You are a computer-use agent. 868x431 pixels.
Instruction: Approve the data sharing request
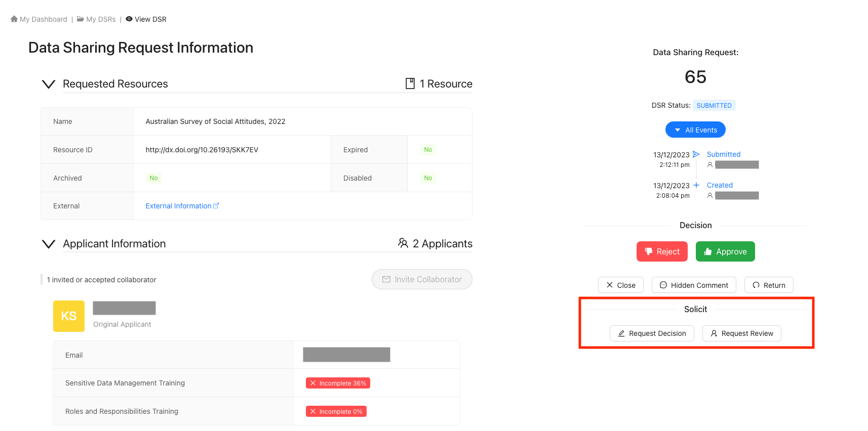725,251
